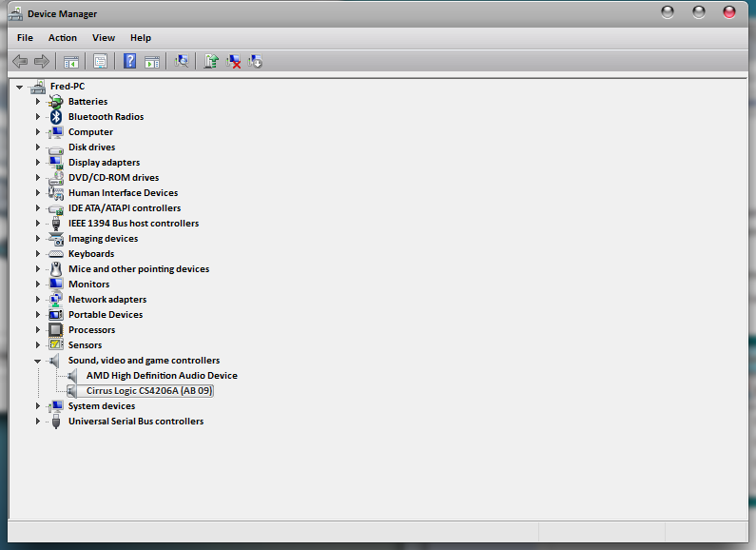
Task: Expand the Batteries category
Action: (x=38, y=102)
